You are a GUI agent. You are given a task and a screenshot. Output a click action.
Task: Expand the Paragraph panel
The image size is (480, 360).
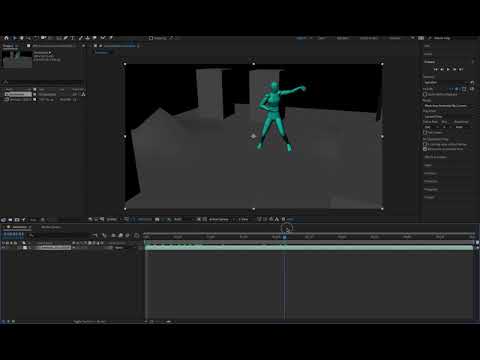pos(431,189)
